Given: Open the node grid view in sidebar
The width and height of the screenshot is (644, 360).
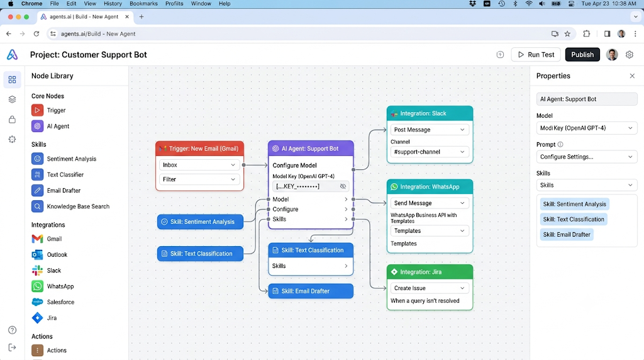Looking at the screenshot, I should click(13, 79).
